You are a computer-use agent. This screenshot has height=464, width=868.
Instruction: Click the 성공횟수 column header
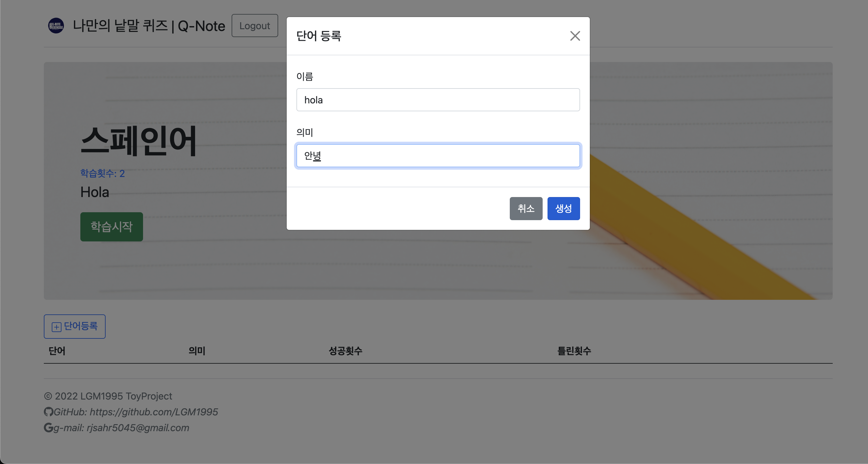point(345,351)
